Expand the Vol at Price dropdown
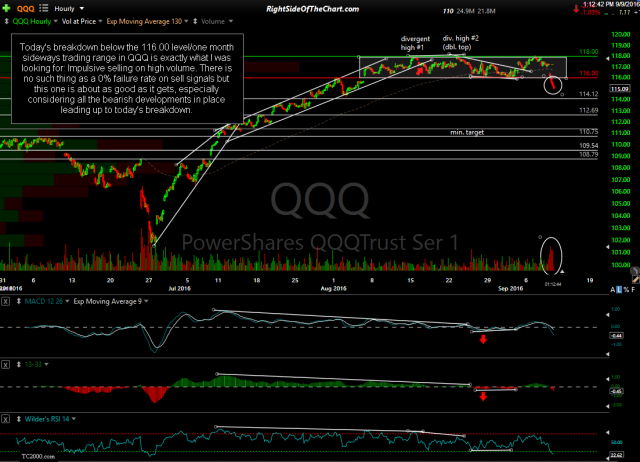This screenshot has height=462, width=640. 100,21
